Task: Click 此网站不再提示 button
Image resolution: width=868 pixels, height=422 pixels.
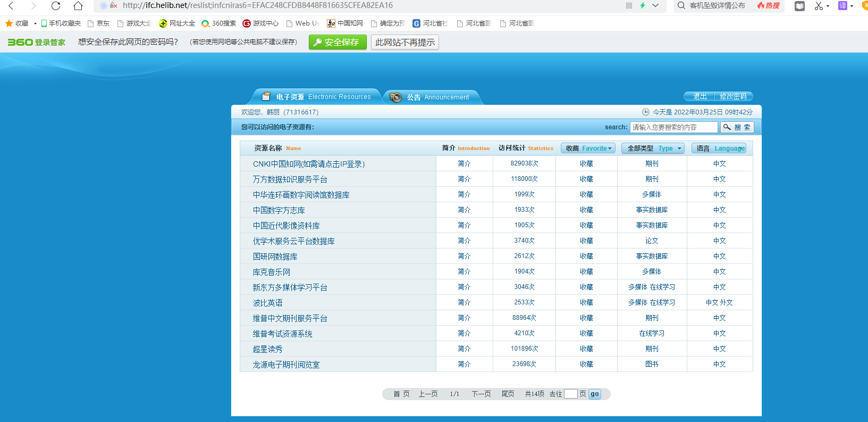Action: pyautogui.click(x=404, y=42)
